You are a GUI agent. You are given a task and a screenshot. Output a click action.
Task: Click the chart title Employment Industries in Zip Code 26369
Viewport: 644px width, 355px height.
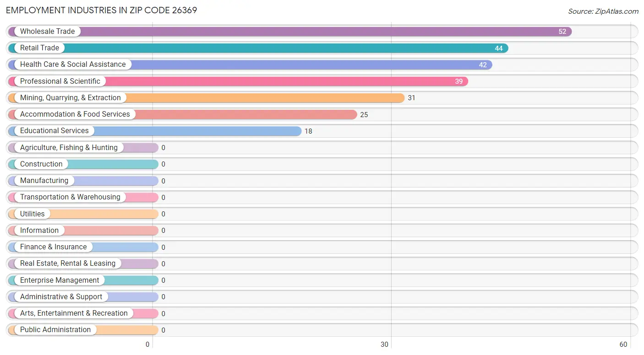click(101, 10)
